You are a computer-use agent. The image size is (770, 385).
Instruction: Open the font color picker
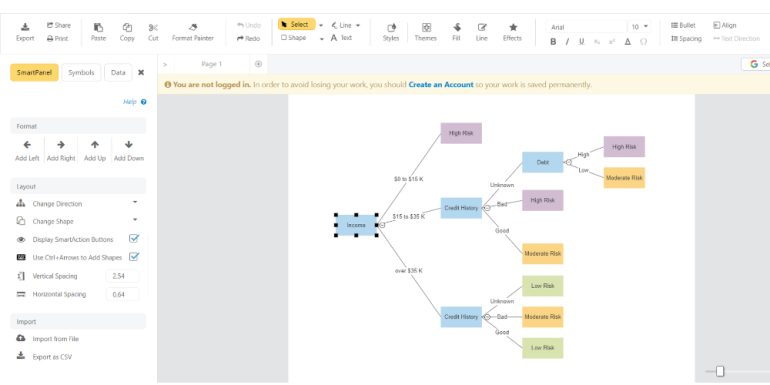628,42
